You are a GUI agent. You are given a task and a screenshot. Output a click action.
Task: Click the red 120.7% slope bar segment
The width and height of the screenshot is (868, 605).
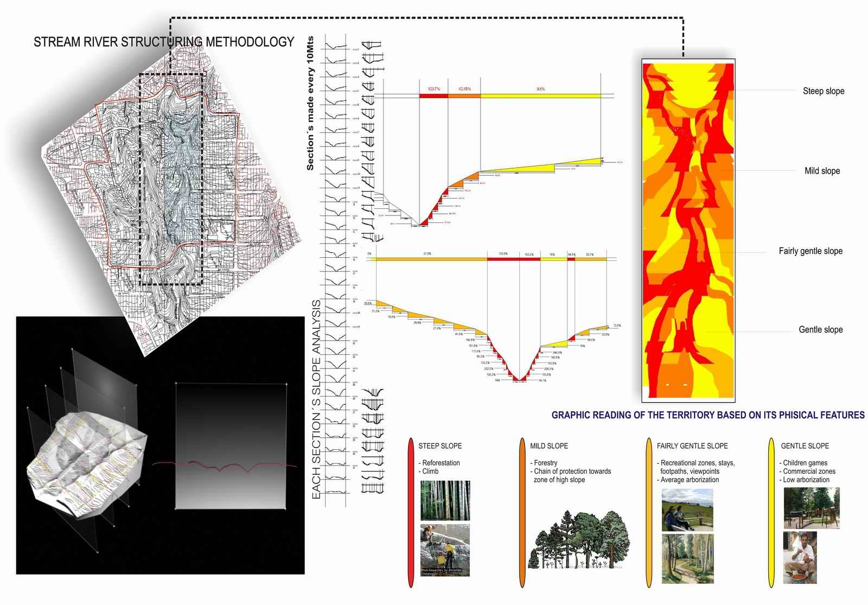[433, 95]
